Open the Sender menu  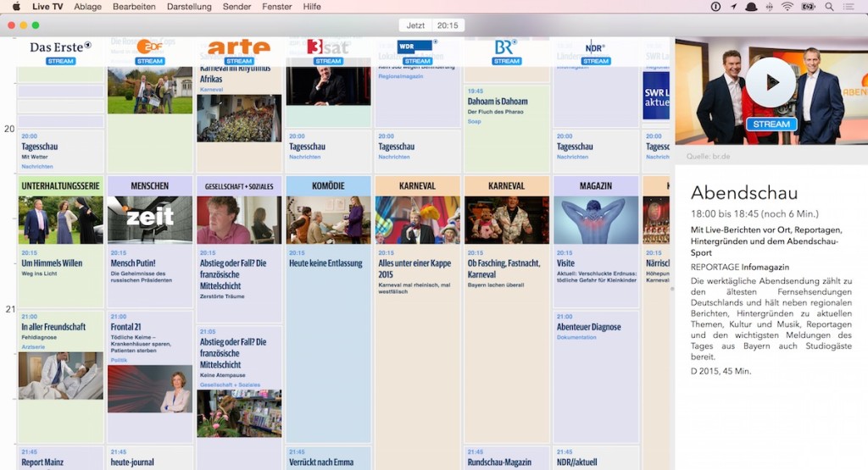(x=237, y=7)
